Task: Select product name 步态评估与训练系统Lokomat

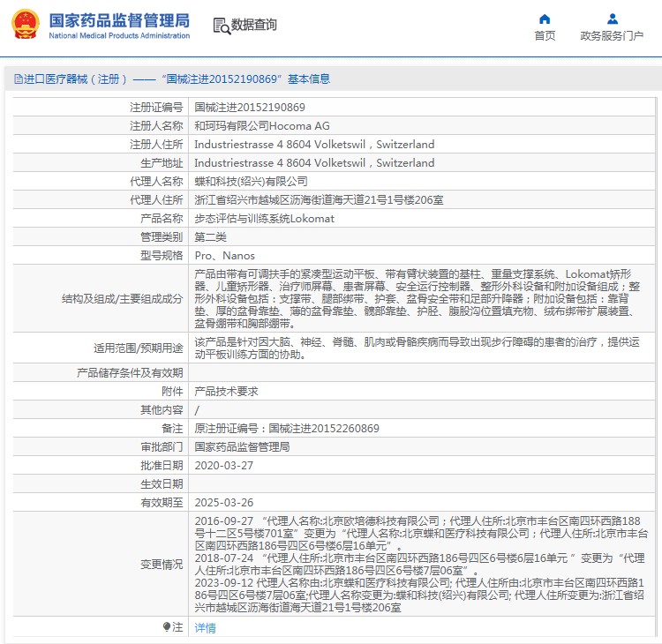Action: 264,219
